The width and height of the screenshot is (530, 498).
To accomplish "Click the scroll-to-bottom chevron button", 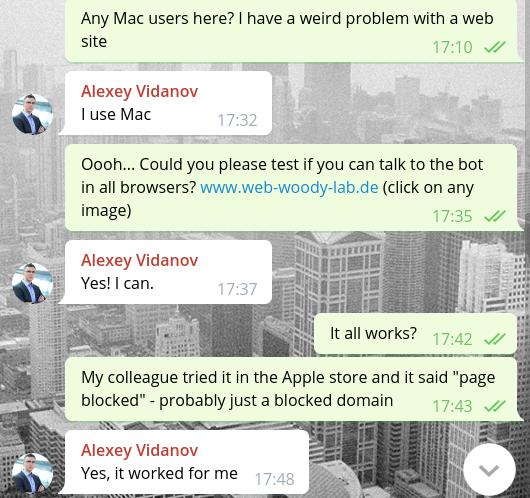I will [489, 470].
